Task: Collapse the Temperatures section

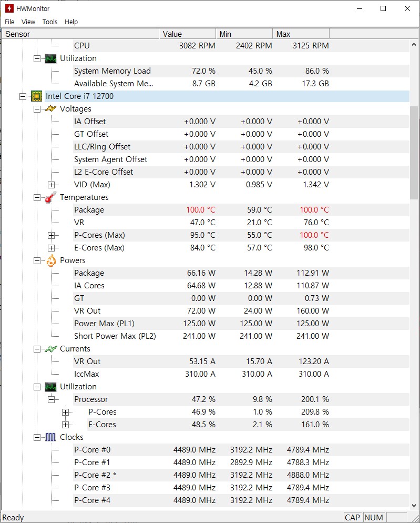Action: tap(37, 197)
